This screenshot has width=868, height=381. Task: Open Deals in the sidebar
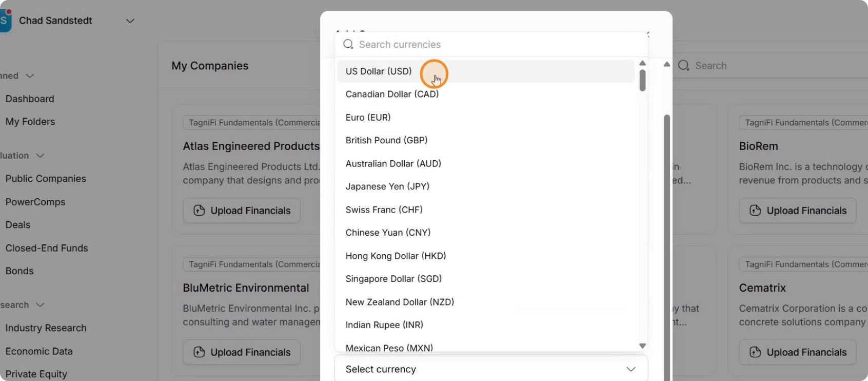click(x=18, y=225)
